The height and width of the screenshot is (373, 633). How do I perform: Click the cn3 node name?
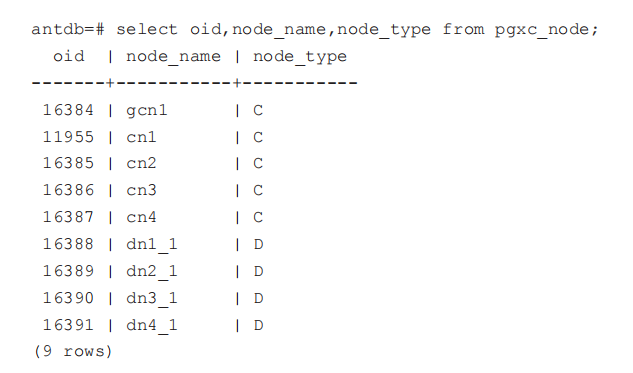pos(141,190)
